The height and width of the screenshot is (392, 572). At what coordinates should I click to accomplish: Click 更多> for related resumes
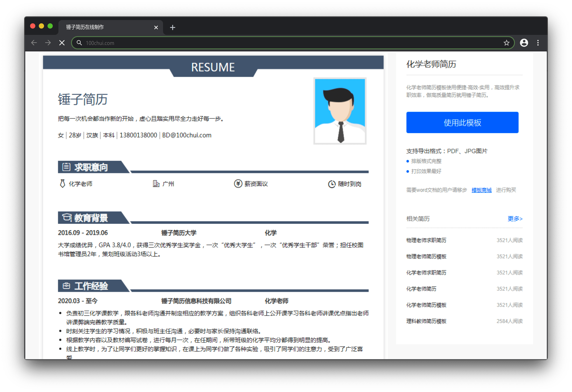point(515,219)
